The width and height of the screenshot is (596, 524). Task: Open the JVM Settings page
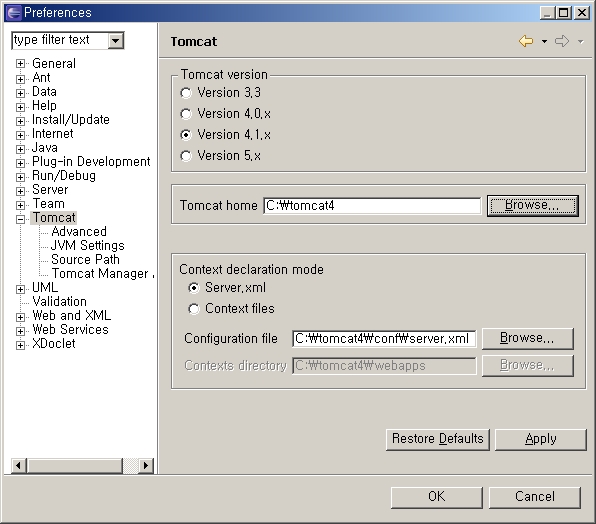tap(87, 245)
